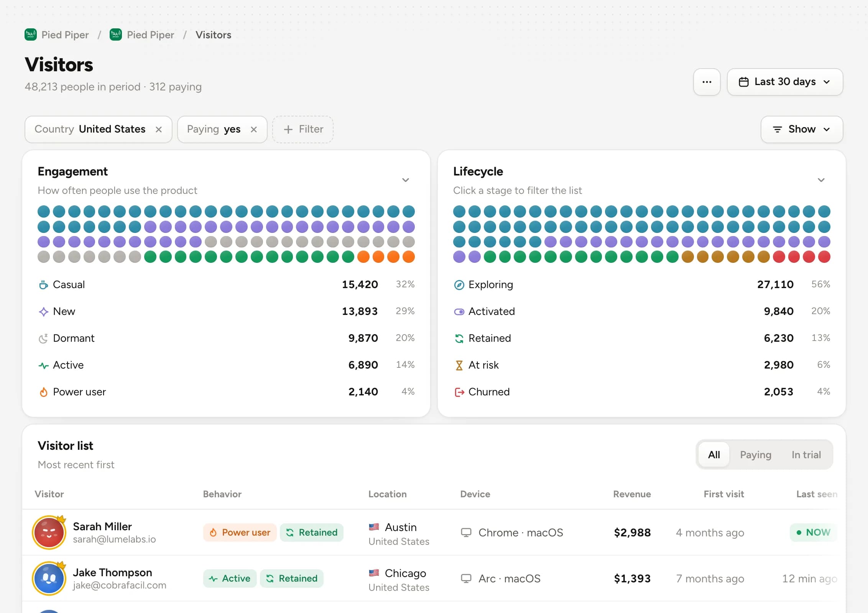Click the monitor icon beside Chrome · macOS
868x613 pixels.
[466, 533]
